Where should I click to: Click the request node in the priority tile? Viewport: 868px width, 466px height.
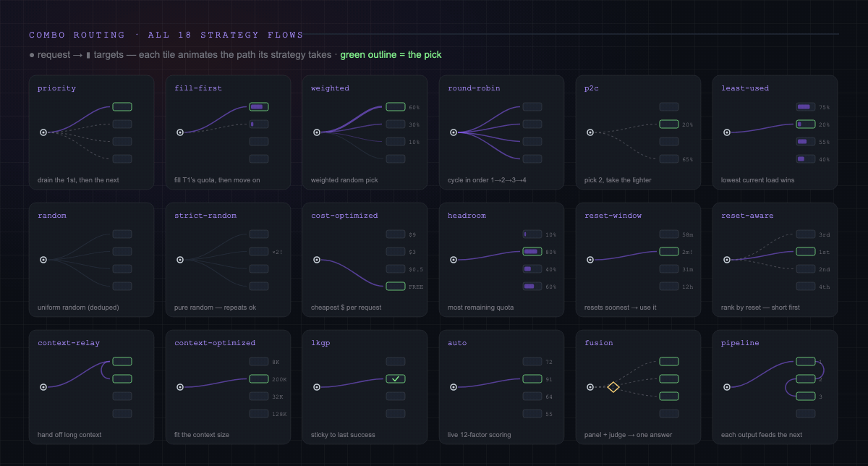pos(43,132)
